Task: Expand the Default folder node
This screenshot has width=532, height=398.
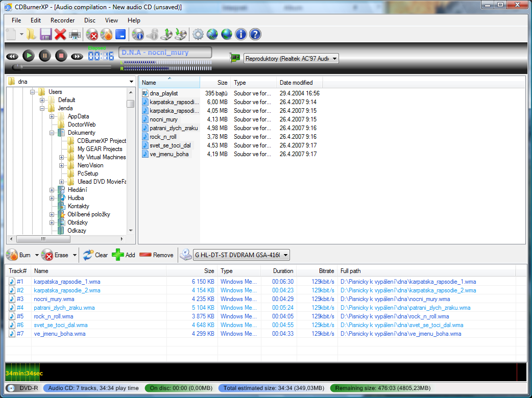Action: (x=42, y=100)
